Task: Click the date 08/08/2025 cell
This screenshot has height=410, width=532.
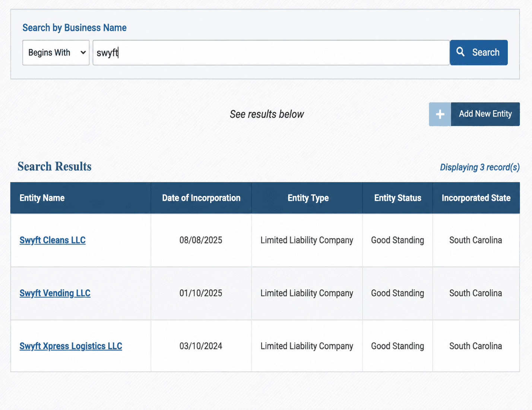Action: click(201, 240)
